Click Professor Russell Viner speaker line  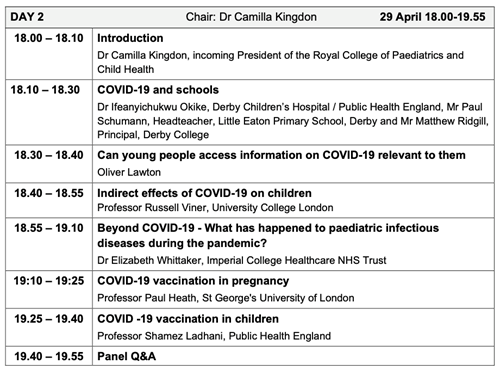[x=215, y=208]
